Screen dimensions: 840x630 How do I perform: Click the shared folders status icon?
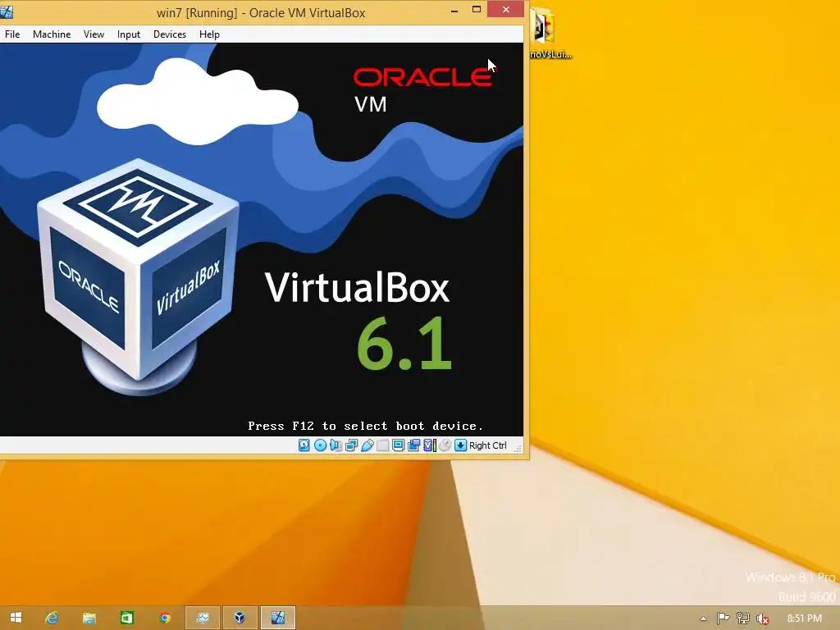(x=382, y=445)
